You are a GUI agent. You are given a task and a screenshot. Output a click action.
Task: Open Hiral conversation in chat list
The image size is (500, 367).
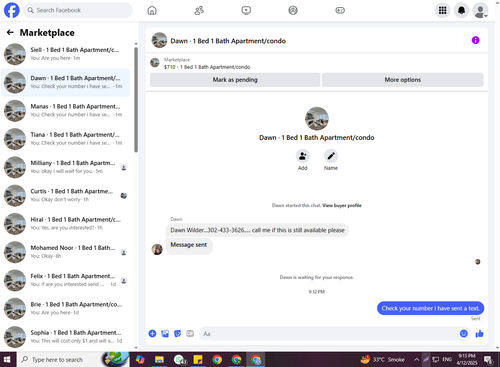[x=66, y=224]
